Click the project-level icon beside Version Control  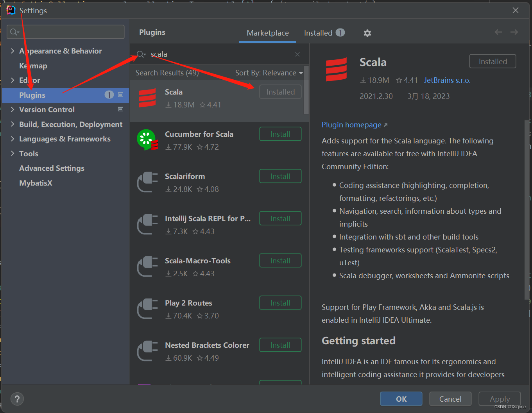pos(120,109)
